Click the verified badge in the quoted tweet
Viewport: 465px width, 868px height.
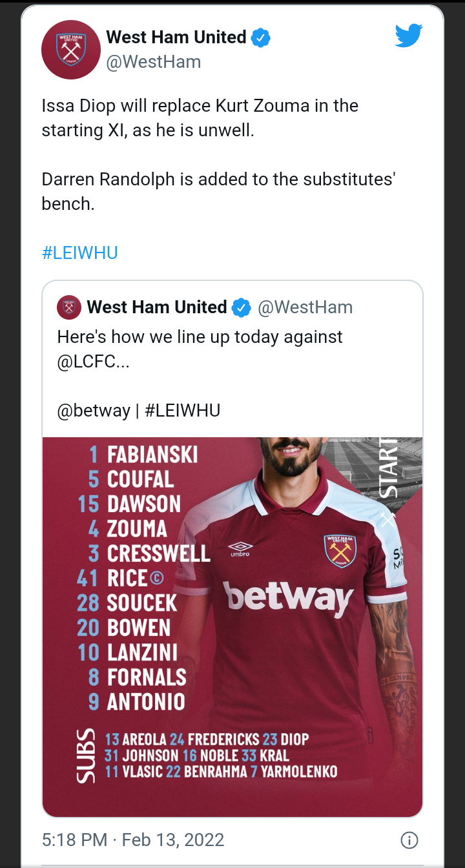[x=242, y=307]
